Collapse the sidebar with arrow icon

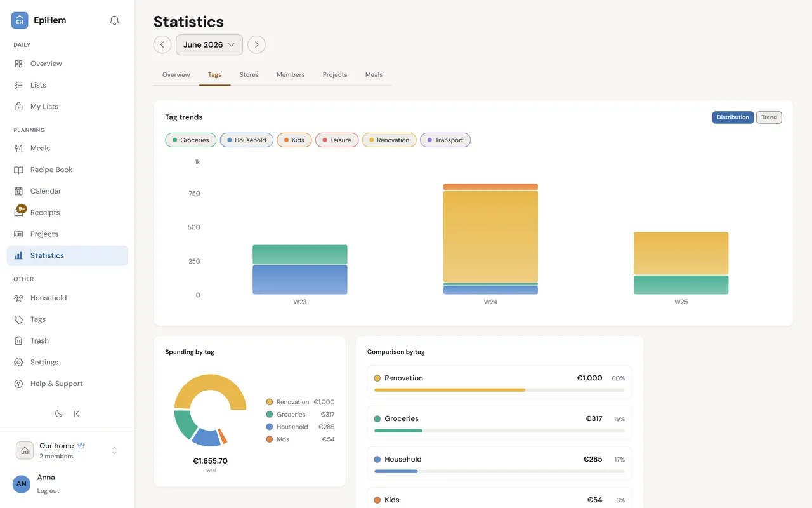click(77, 413)
